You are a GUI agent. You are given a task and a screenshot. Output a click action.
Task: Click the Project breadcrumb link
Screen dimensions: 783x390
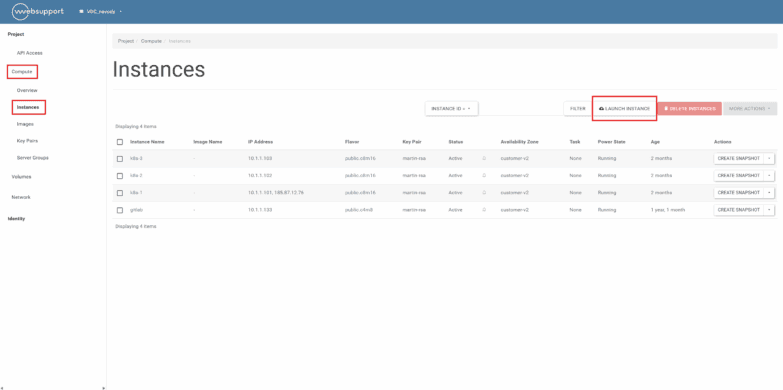point(126,41)
